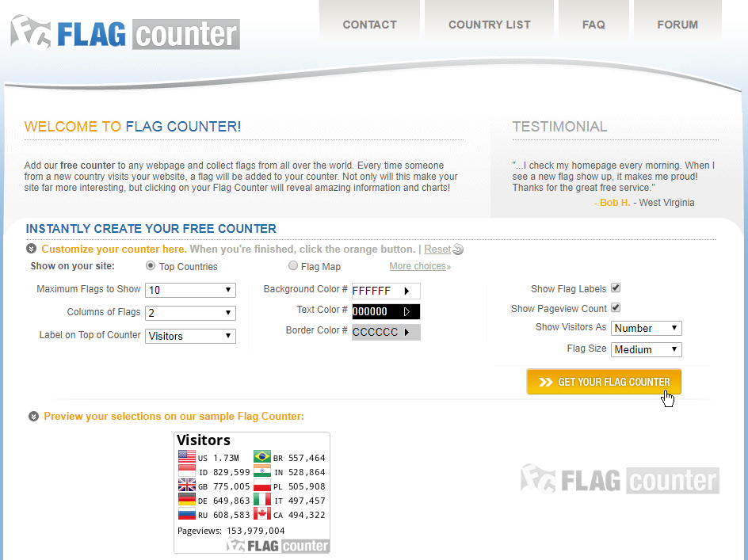Click the Brazil flag in the preview

coord(262,456)
